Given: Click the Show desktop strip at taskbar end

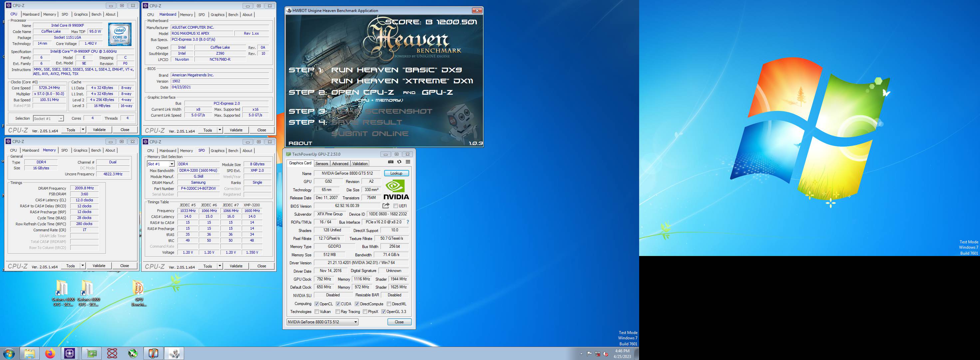Looking at the screenshot, I should (637, 354).
